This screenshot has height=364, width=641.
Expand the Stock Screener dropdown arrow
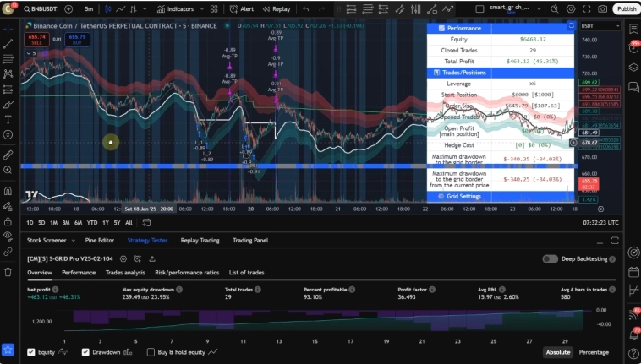[74, 241]
